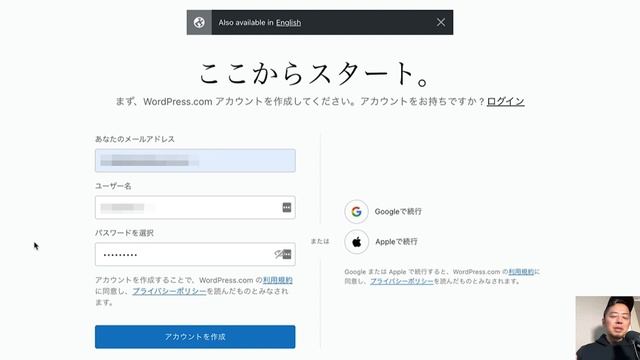Open the ログイン login link
Image resolution: width=640 pixels, height=360 pixels.
click(x=505, y=101)
